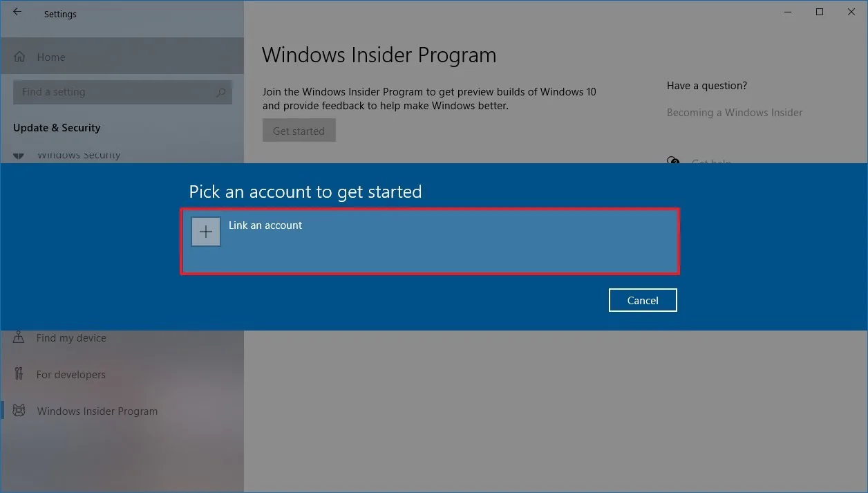Open Windows Security shield icon
Viewport: 868px width, 493px height.
coord(19,156)
